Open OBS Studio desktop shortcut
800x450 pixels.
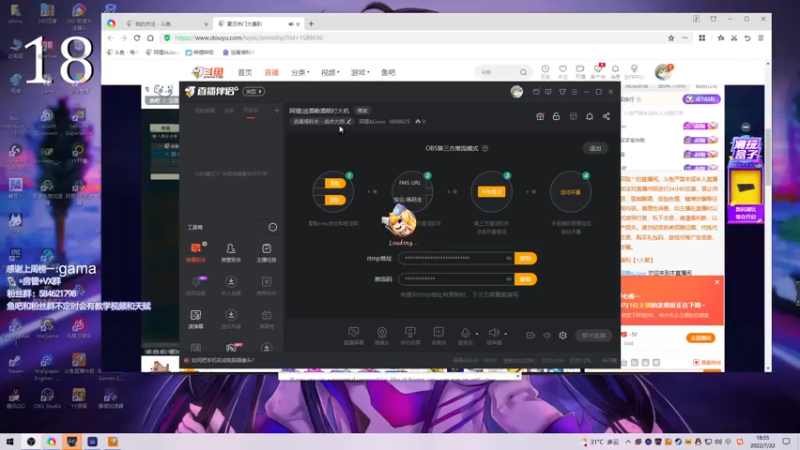47,398
